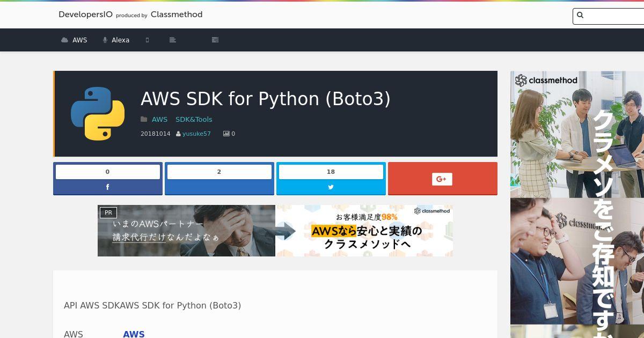Click the intro text 'API AWS SDKAWS SDK for Python (Boto3)'
Screen dimensions: 644x338
tap(152, 305)
